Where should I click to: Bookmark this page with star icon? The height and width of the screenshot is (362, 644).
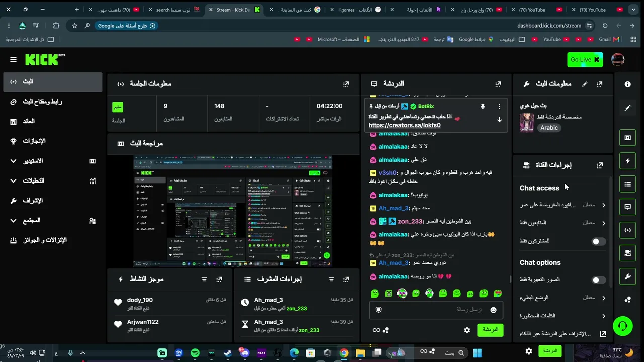[74, 26]
